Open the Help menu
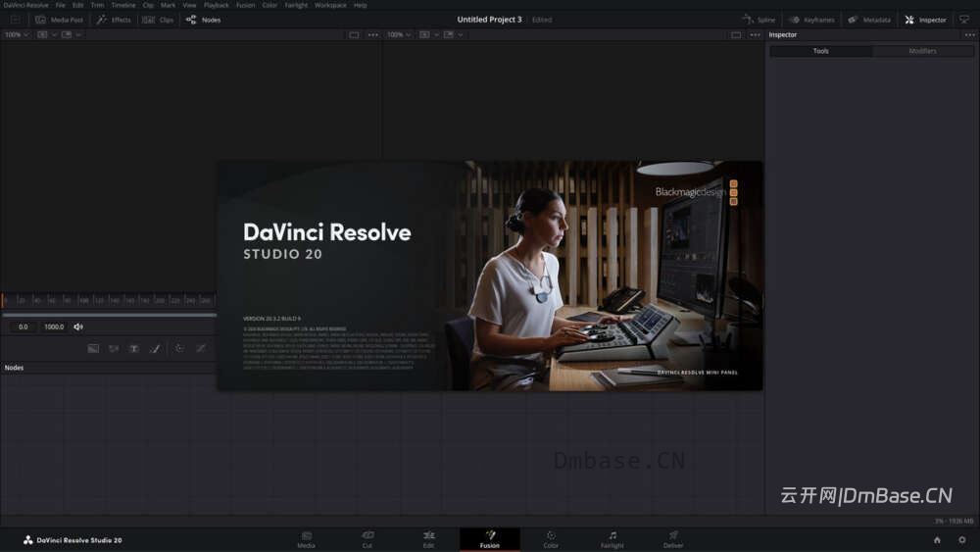980x552 pixels. [360, 4]
